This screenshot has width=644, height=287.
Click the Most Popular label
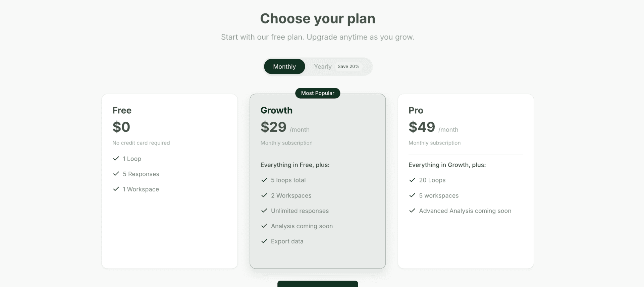tap(317, 93)
